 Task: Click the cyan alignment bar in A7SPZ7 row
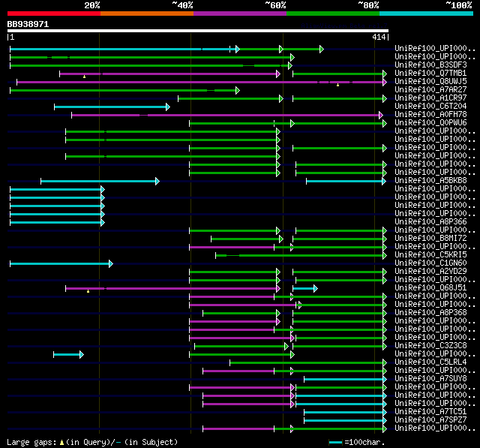coord(345,421)
